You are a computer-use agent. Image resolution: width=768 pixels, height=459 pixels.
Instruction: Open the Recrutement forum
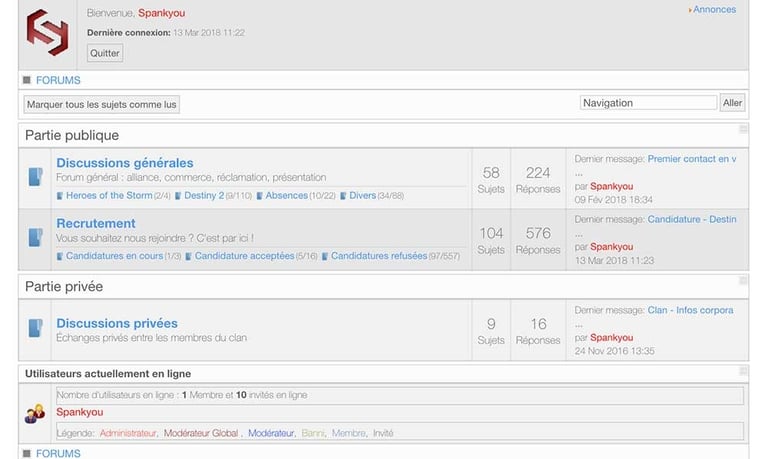pyautogui.click(x=96, y=223)
